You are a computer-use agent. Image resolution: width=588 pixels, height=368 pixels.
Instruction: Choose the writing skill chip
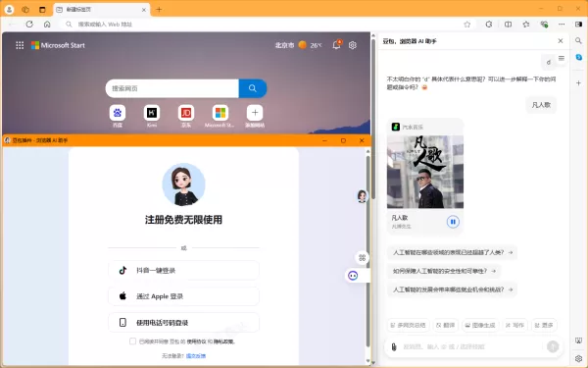pyautogui.click(x=514, y=325)
